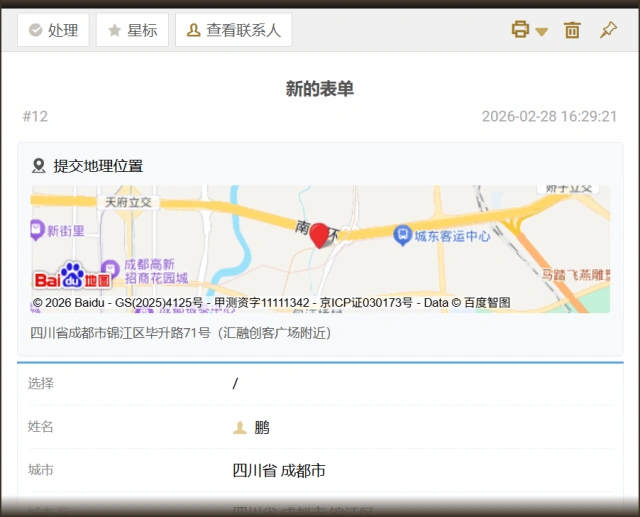This screenshot has height=517, width=640.
Task: Click the entry number #12
Action: 35,116
